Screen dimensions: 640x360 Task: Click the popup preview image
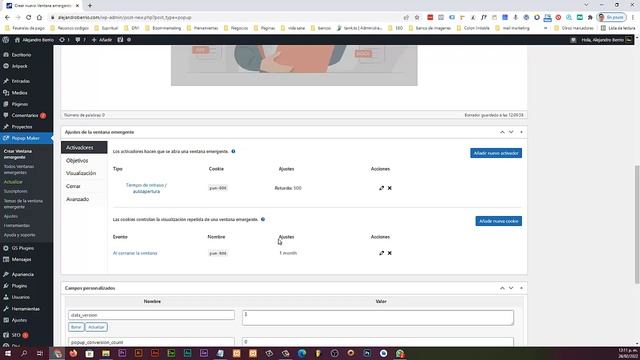click(294, 65)
